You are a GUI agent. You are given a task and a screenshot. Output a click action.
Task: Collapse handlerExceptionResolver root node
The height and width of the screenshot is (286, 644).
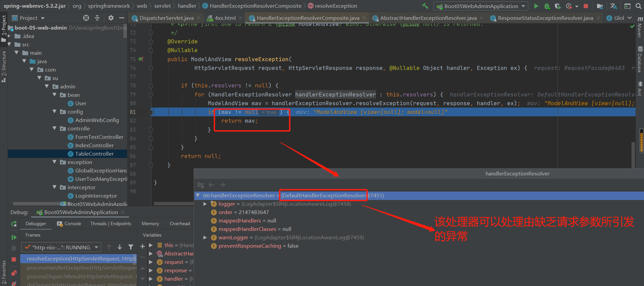(198, 195)
